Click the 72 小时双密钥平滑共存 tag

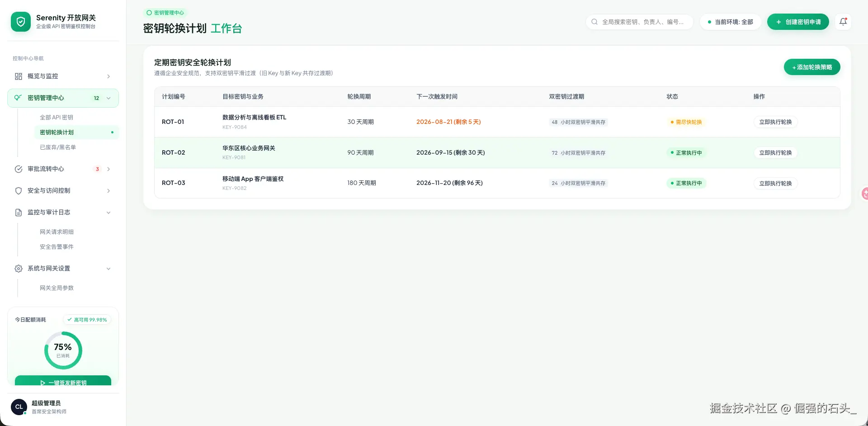point(578,153)
